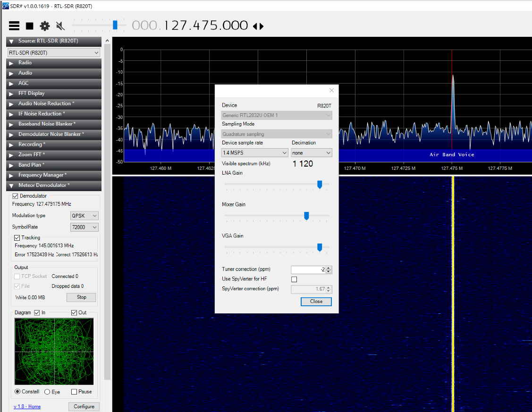The width and height of the screenshot is (532, 412).
Task: Click the Air Band Voice band label
Action: click(452, 155)
